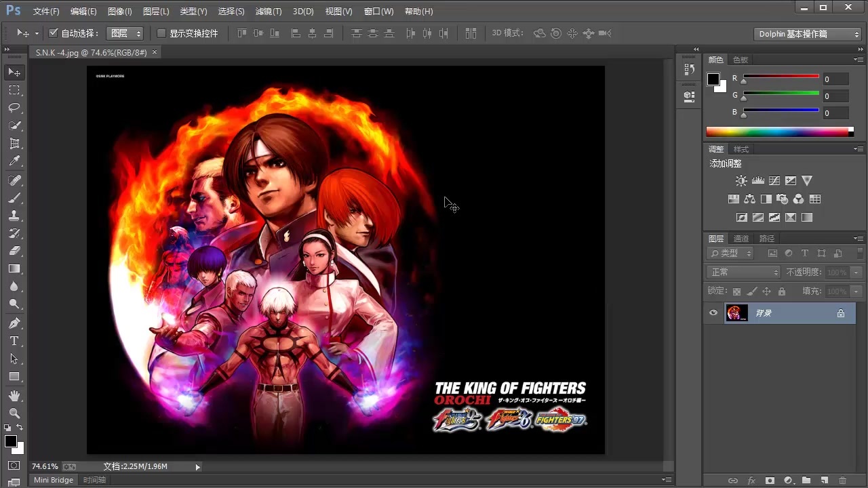Open the 正常 blend mode dropdown
868x488 pixels.
click(x=744, y=272)
